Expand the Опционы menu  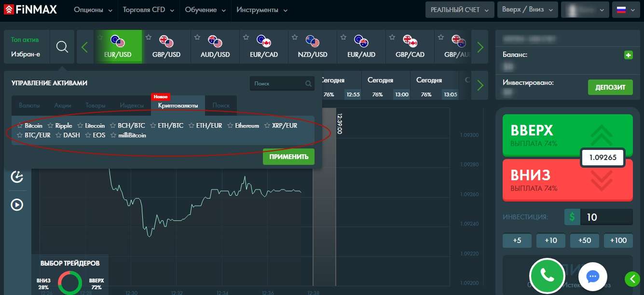[94, 10]
